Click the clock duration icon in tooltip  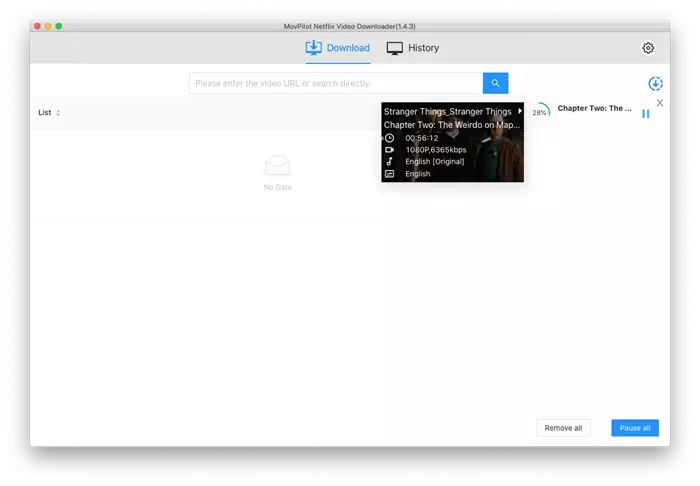(389, 138)
